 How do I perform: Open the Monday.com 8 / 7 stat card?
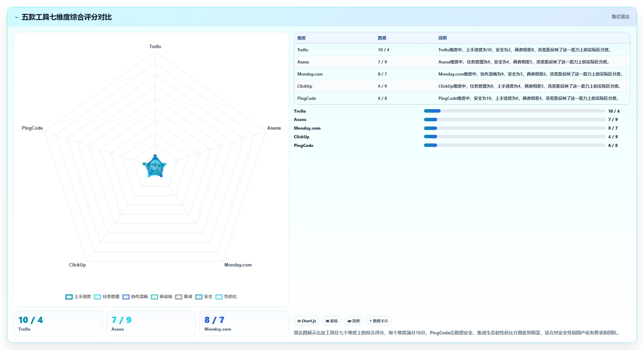pos(244,323)
